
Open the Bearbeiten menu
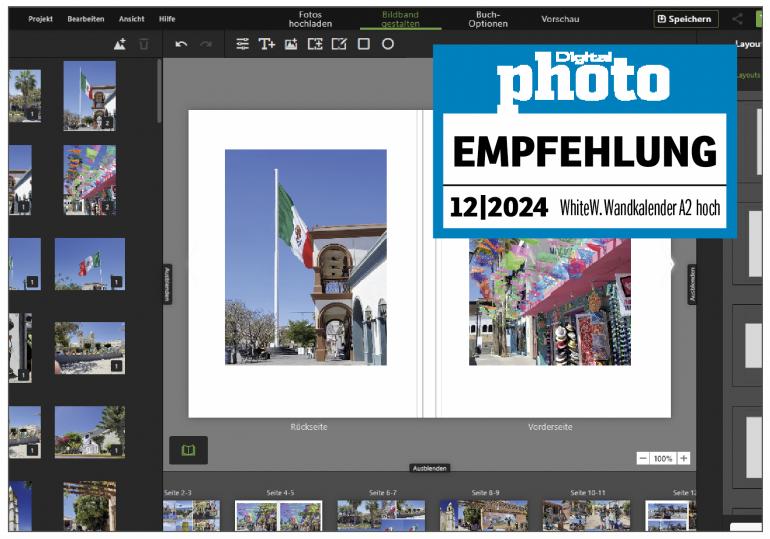85,19
